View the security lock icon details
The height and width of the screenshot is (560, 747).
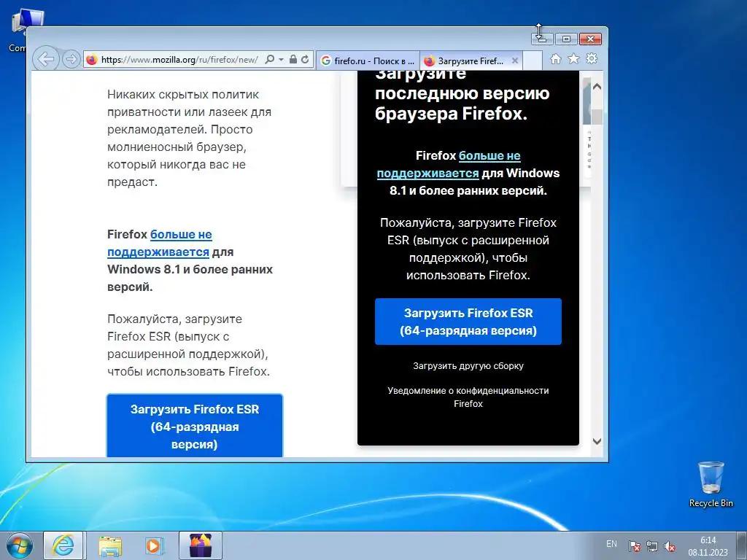pos(293,60)
